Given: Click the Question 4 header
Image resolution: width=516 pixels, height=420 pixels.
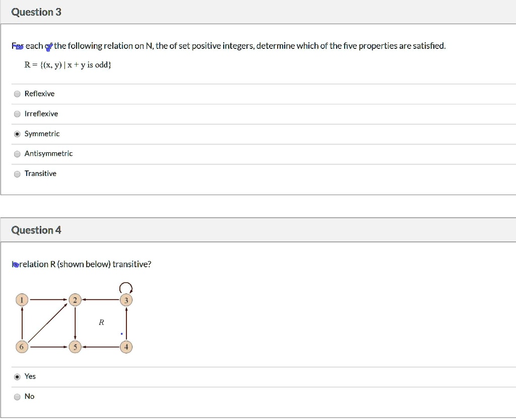Looking at the screenshot, I should [35, 229].
